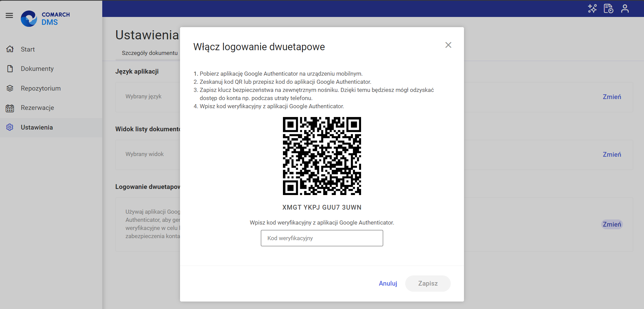Image resolution: width=644 pixels, height=309 pixels.
Task: Click the QR code image
Action: tap(322, 156)
